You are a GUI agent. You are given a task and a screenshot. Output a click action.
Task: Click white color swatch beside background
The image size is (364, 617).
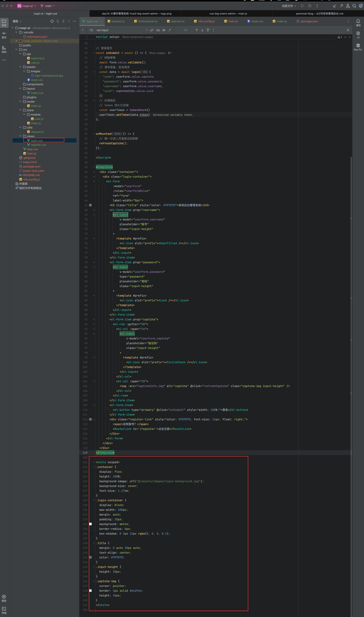coord(90,524)
